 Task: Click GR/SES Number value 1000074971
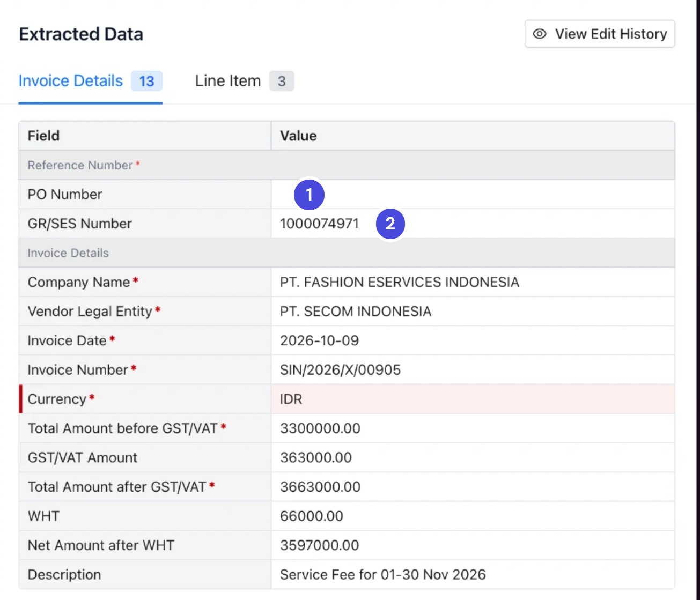pos(319,224)
